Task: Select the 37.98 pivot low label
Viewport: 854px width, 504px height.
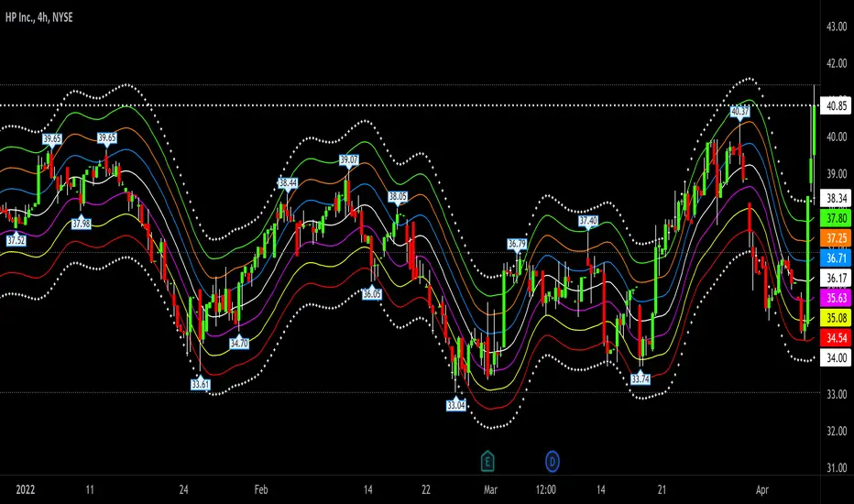Action: click(x=82, y=224)
